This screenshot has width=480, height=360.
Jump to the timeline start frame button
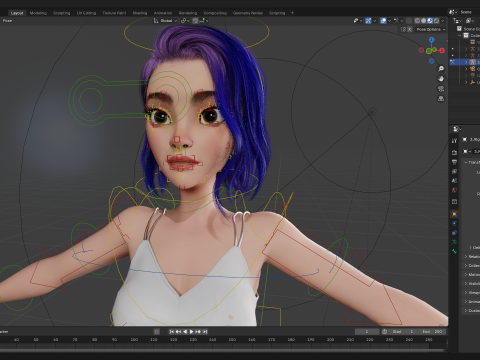click(x=172, y=332)
